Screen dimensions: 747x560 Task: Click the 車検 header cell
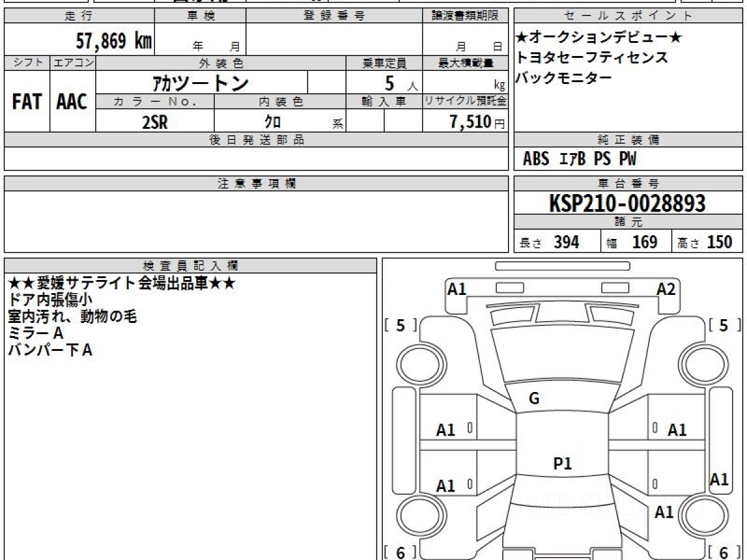point(200,16)
